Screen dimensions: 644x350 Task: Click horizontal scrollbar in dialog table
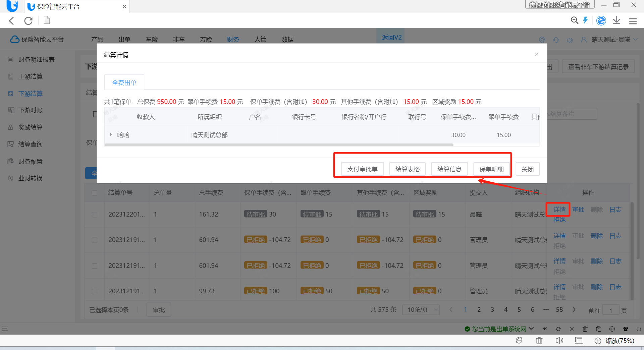(x=279, y=145)
